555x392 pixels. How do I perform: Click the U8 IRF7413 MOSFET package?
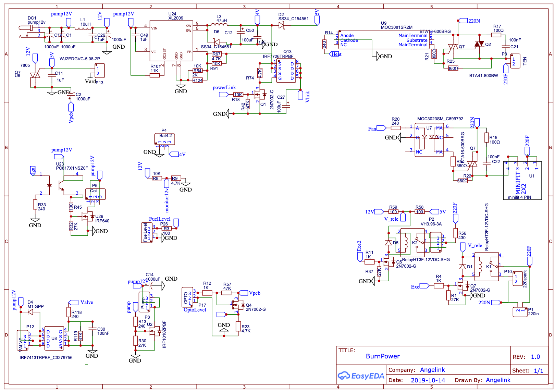[x=54, y=338]
